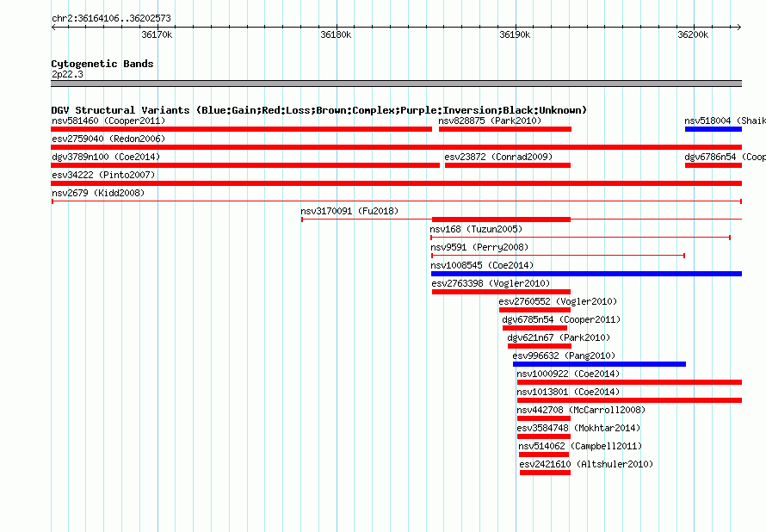Image resolution: width=766 pixels, height=532 pixels.
Task: Click nsv1000922 (Coe2014) label
Action: pos(568,374)
